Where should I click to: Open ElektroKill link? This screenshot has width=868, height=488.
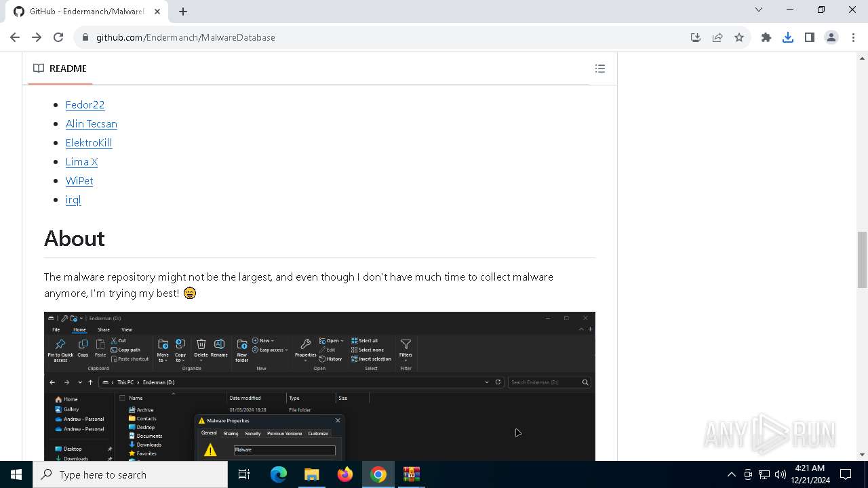click(89, 142)
